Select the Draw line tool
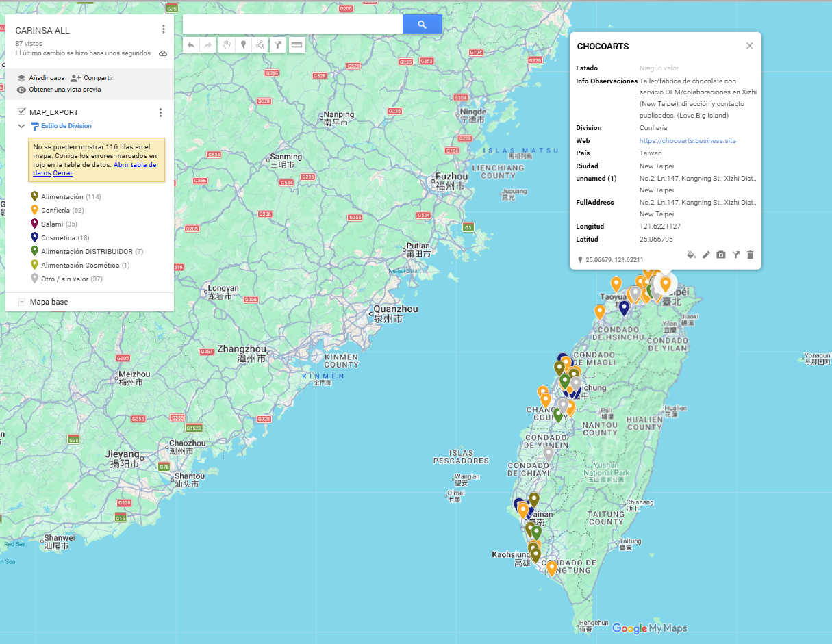This screenshot has height=644, width=832. click(260, 45)
